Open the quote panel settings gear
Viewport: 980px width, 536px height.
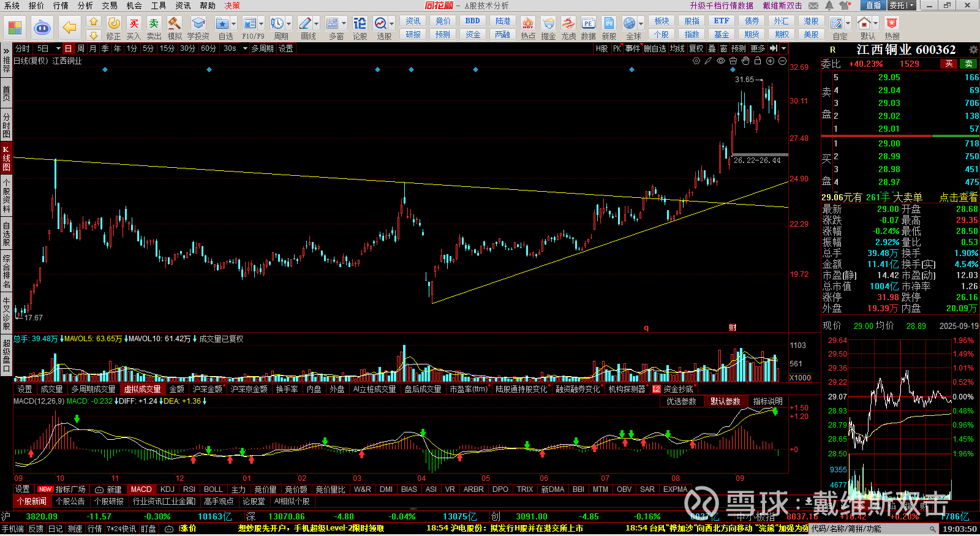(973, 50)
